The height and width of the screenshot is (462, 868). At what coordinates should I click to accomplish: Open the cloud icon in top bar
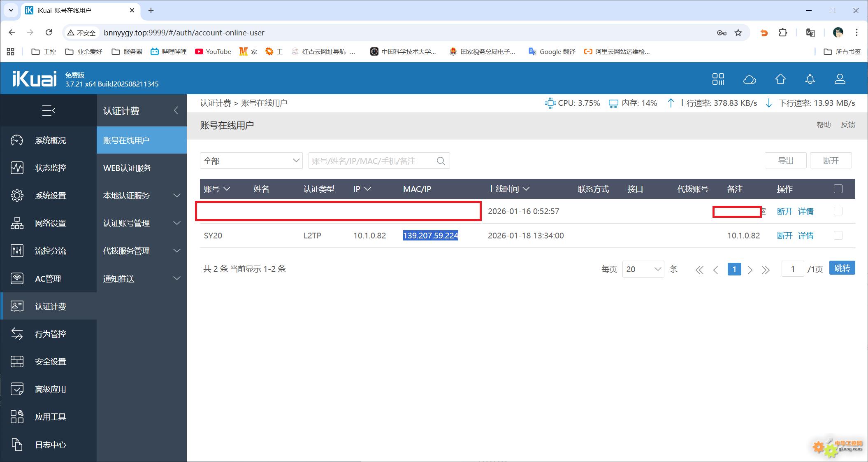click(750, 79)
